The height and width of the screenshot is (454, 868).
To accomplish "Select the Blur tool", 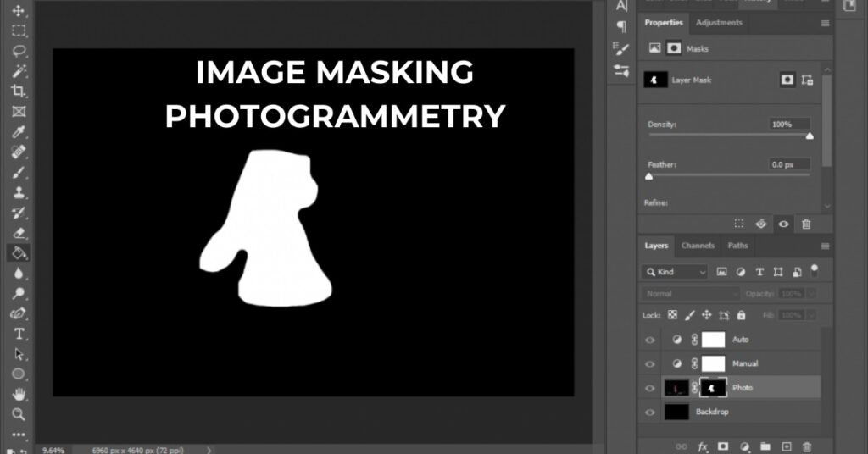I will pyautogui.click(x=19, y=274).
